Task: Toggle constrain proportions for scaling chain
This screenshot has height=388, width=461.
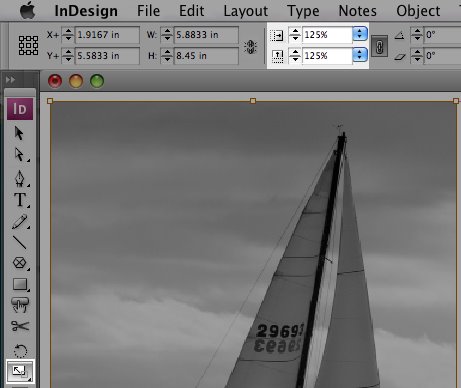Action: click(x=379, y=46)
